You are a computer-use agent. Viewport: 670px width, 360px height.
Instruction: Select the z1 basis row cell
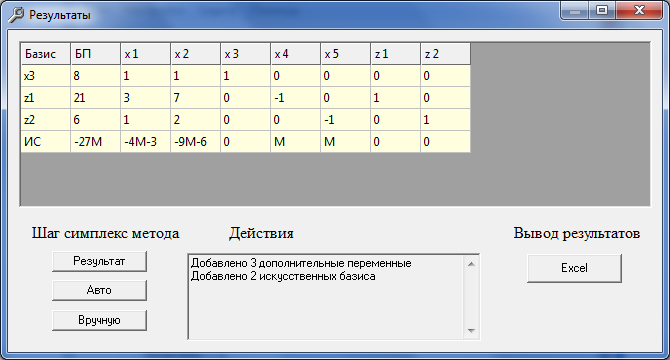(46, 98)
